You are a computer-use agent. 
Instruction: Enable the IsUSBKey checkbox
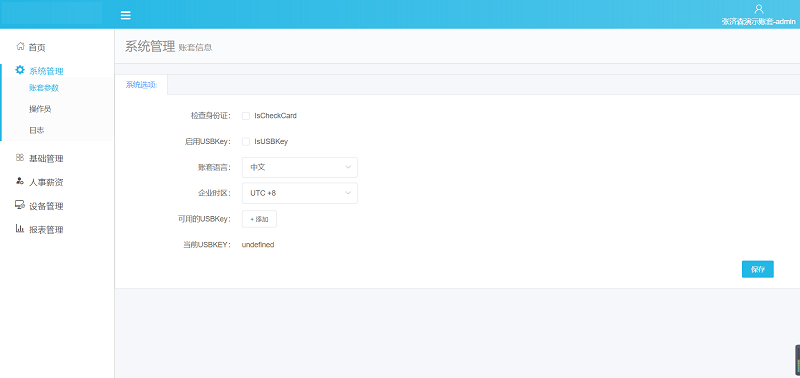(x=246, y=141)
